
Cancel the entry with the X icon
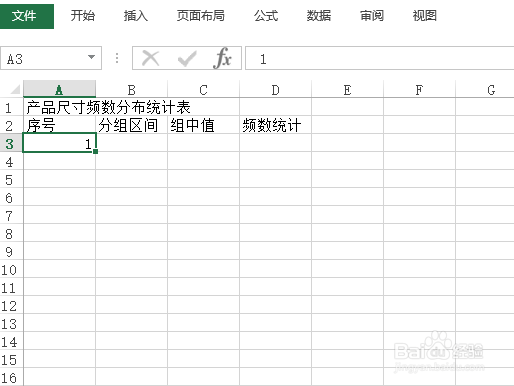[x=150, y=58]
